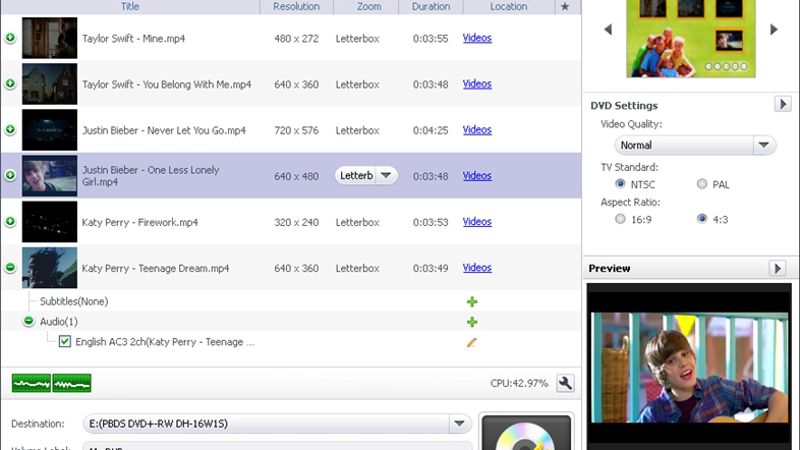The image size is (800, 450).
Task: Open Videos link for Taylor Swift - Mine.mp4
Action: click(477, 38)
